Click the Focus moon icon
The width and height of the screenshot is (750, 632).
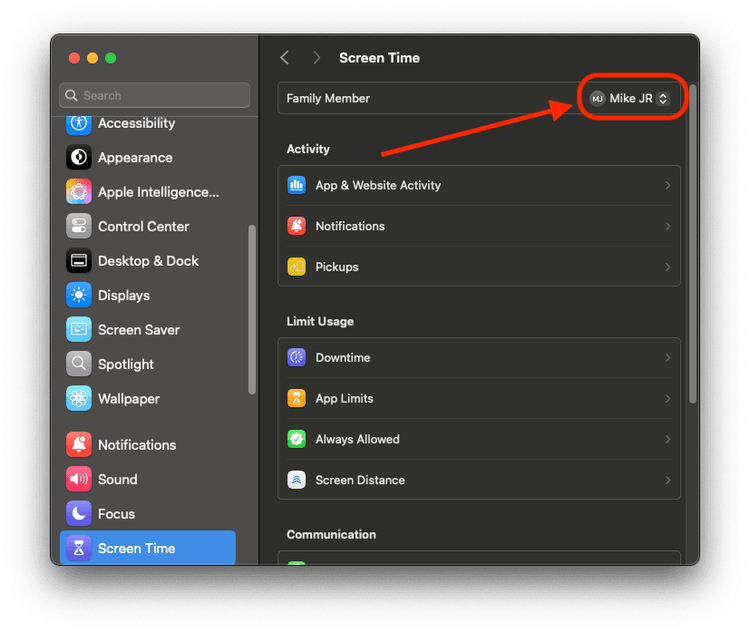[79, 513]
